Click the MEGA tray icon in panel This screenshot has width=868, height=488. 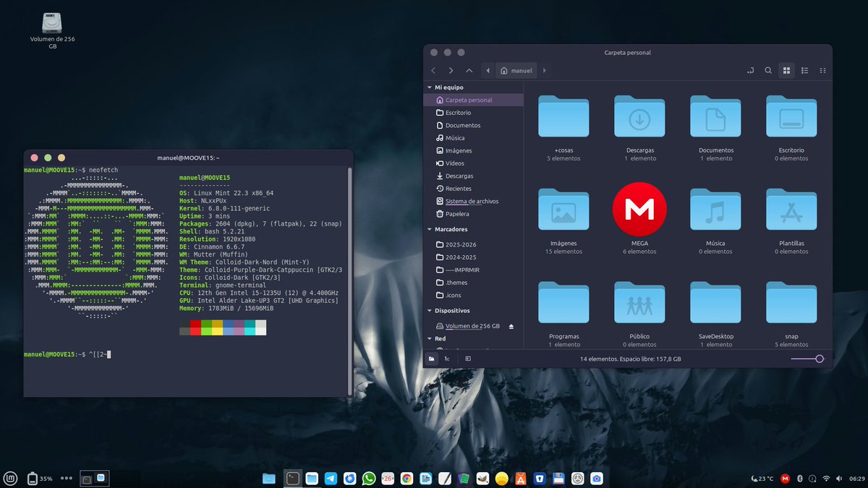click(x=785, y=478)
